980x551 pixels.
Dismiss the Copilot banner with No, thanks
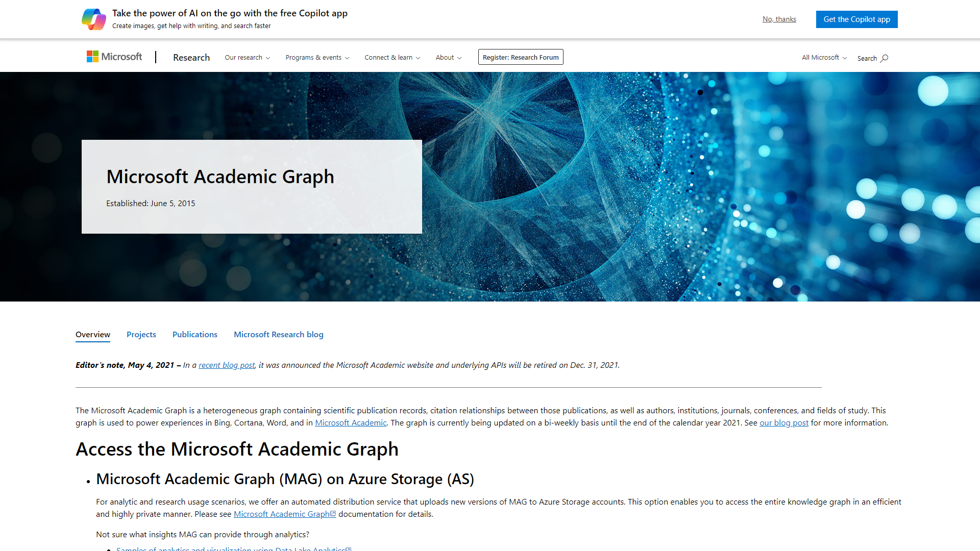779,19
